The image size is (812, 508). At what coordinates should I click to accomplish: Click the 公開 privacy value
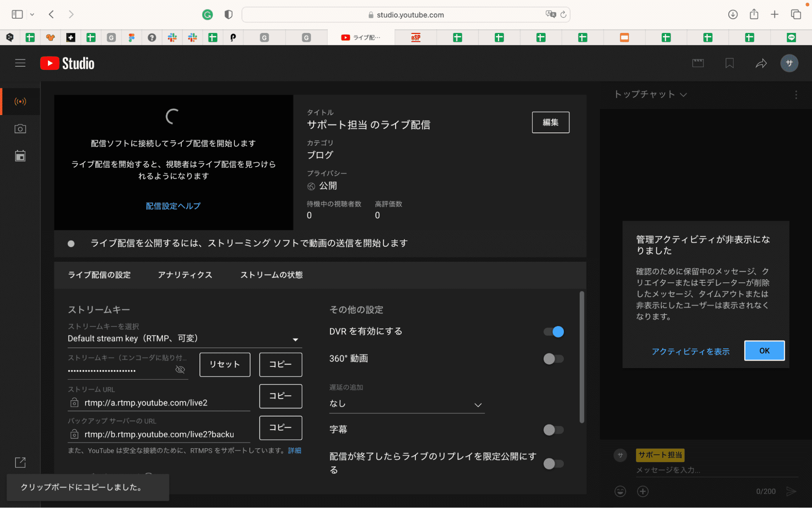tap(328, 186)
